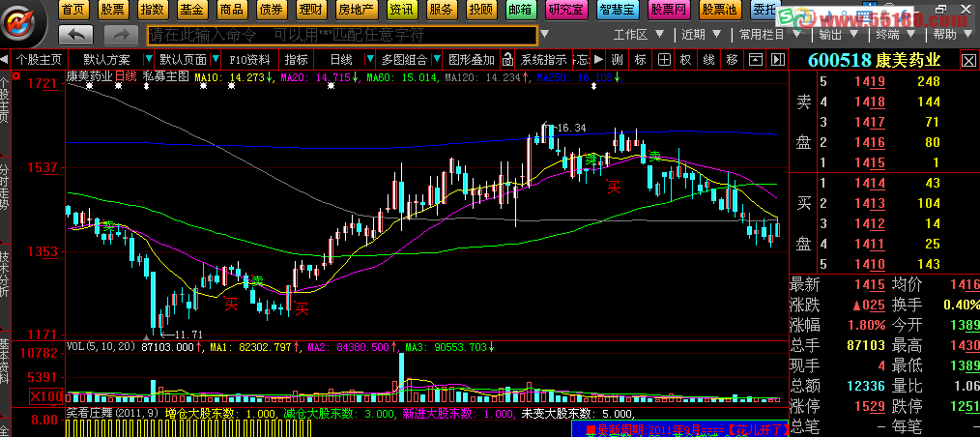Switch to the 基本资料 side tab
This screenshot has width=980, height=437.
(5, 362)
